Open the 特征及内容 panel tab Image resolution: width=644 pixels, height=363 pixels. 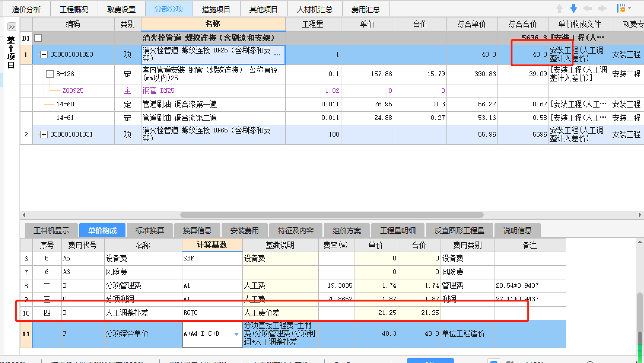[x=296, y=231]
